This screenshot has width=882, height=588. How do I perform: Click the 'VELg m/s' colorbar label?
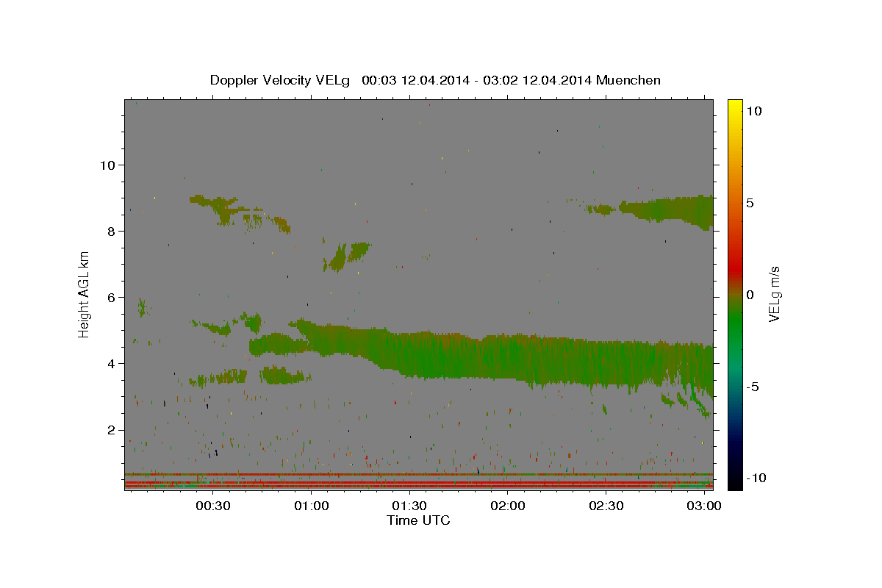774,294
